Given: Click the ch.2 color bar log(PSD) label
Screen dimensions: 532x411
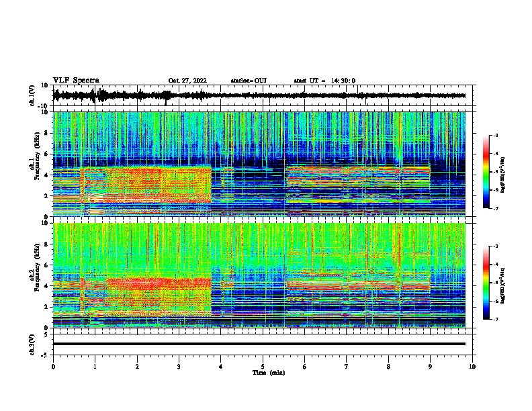Looking at the screenshot, I should coord(503,286).
